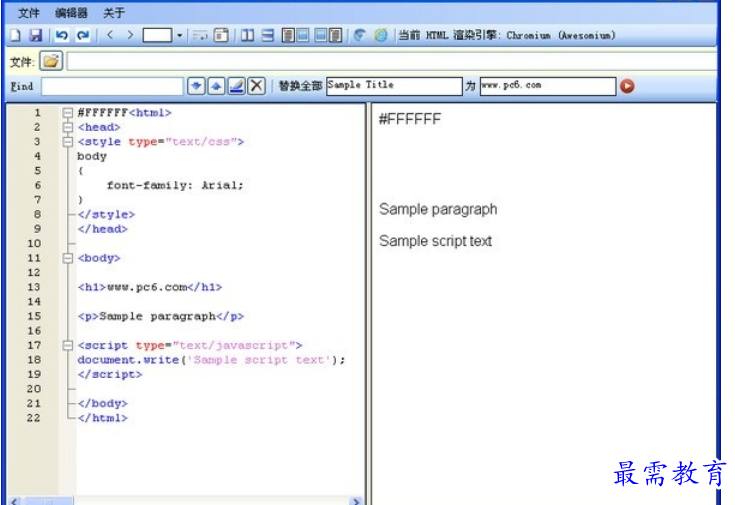735x505 pixels.
Task: Open the 文件 menu
Action: click(x=29, y=13)
